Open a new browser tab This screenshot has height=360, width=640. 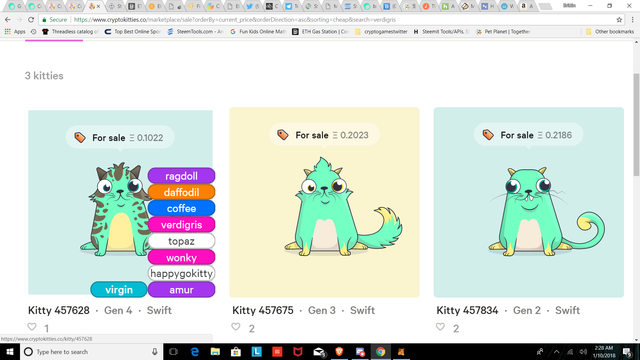point(545,7)
